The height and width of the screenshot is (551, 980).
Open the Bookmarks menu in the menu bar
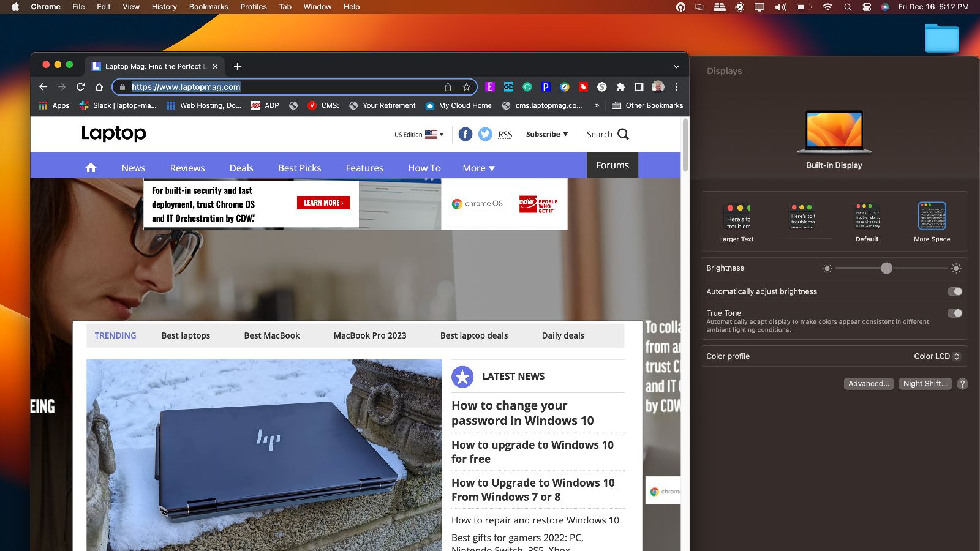[x=208, y=7]
